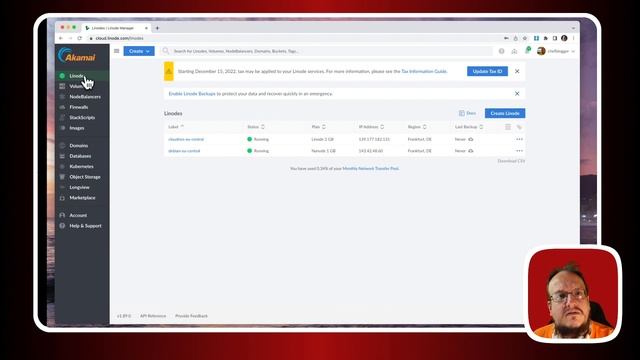Click the backup icon in second row
The image size is (640, 360).
tap(471, 151)
